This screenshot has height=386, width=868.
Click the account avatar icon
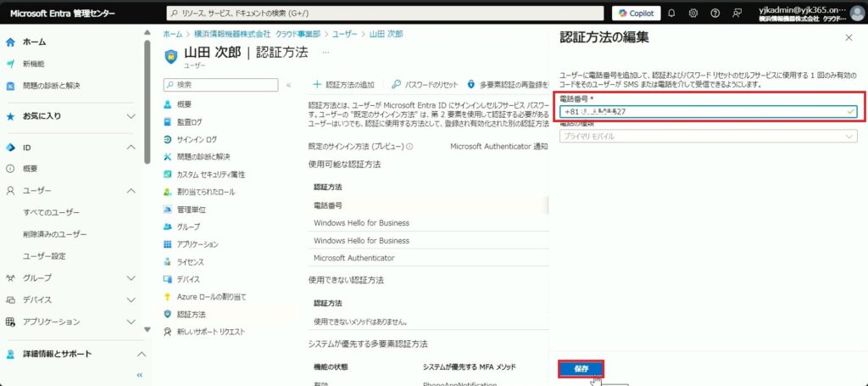point(856,14)
